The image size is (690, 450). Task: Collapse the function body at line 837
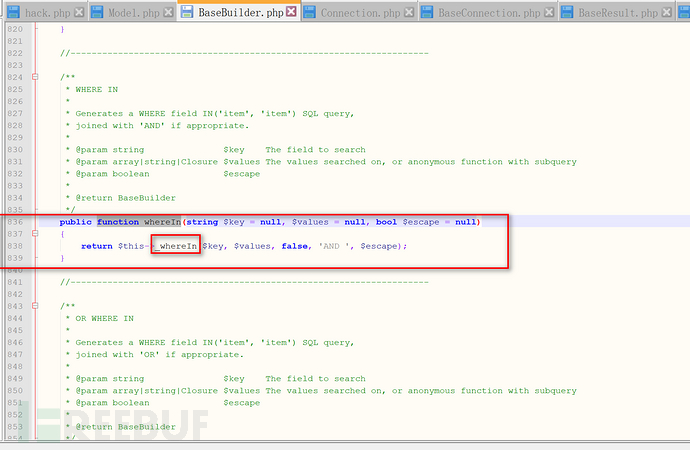coord(35,234)
